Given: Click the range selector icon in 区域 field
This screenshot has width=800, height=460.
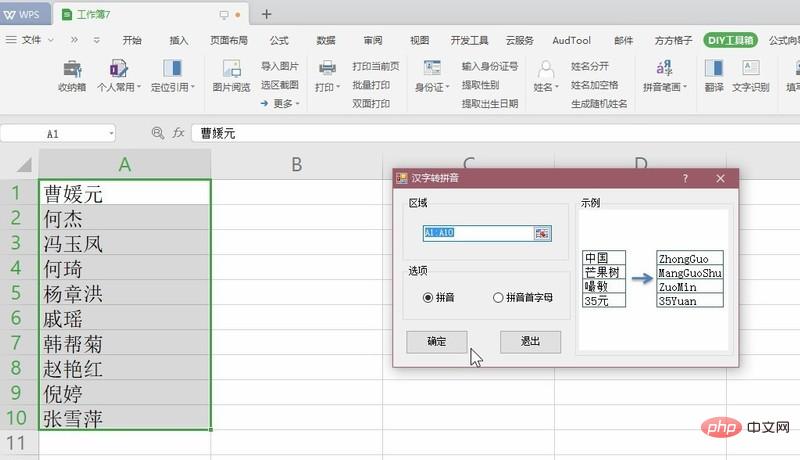Looking at the screenshot, I should tap(542, 233).
